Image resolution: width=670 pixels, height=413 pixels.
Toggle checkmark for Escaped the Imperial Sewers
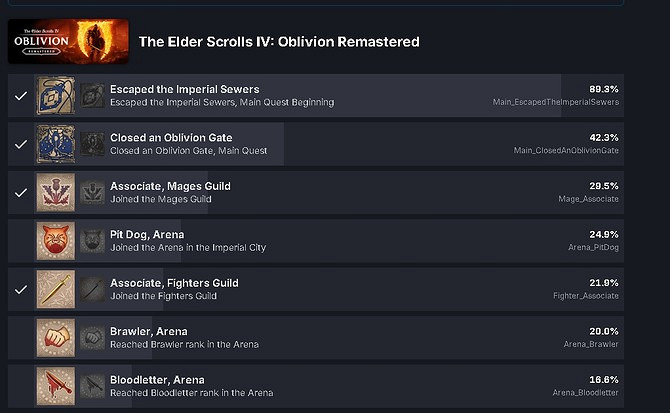click(x=21, y=95)
